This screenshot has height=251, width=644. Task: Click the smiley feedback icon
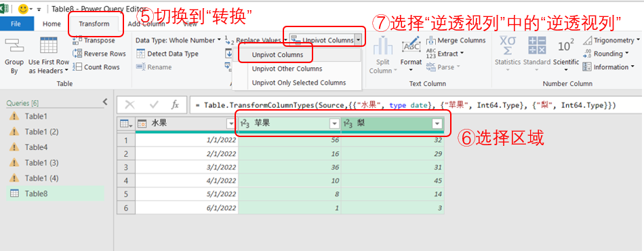23,9
